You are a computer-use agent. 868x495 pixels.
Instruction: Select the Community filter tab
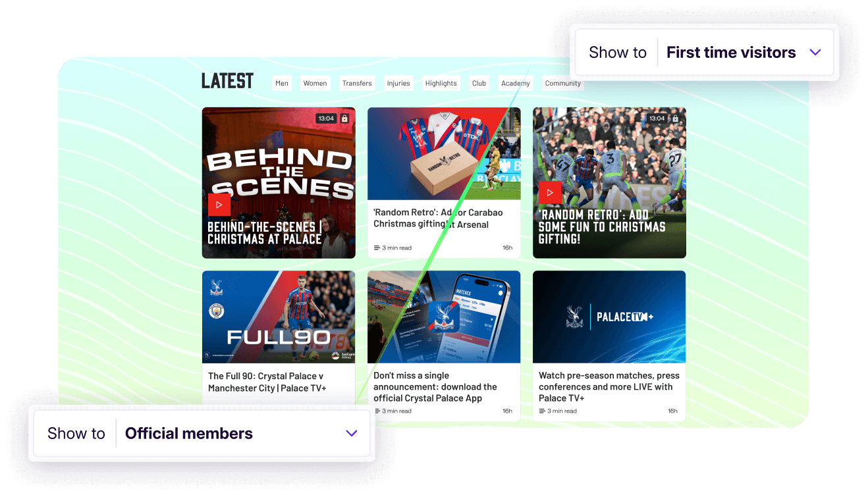click(563, 84)
